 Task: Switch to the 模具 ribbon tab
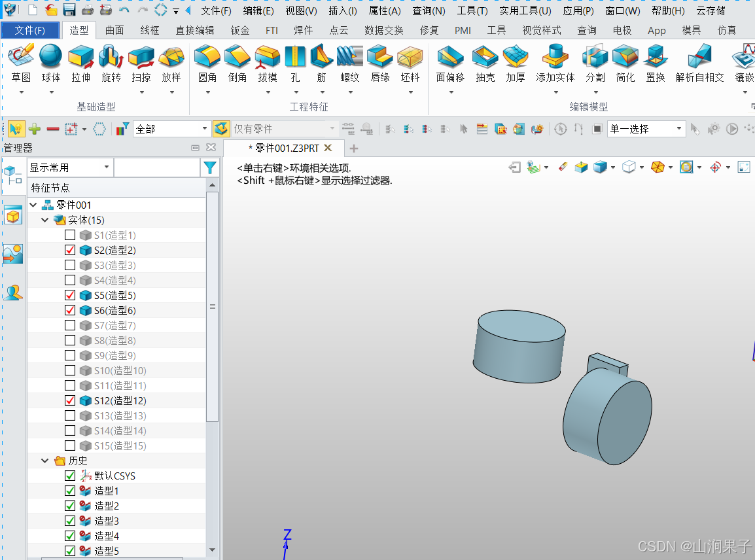coord(691,30)
